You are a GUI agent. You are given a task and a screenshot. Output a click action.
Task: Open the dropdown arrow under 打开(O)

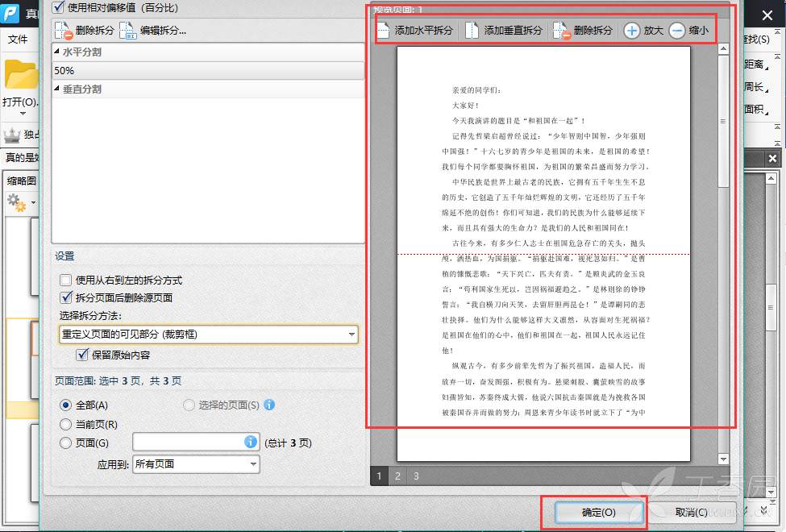click(x=22, y=114)
